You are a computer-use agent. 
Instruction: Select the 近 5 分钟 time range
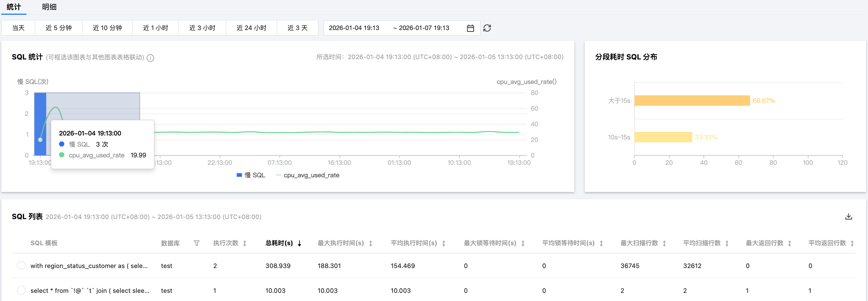point(59,28)
